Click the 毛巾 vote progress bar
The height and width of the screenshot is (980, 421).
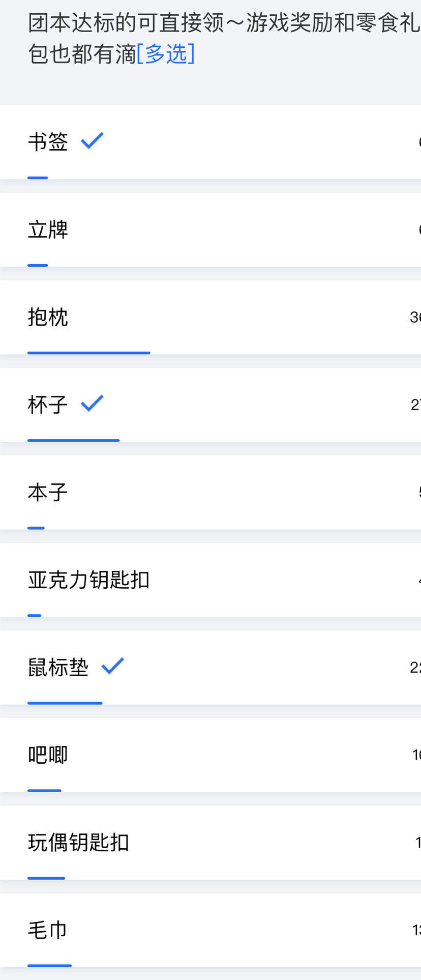click(50, 965)
